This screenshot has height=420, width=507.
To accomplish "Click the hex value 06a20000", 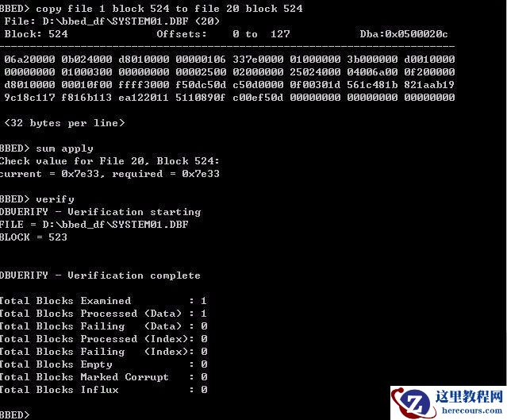I will coord(29,59).
